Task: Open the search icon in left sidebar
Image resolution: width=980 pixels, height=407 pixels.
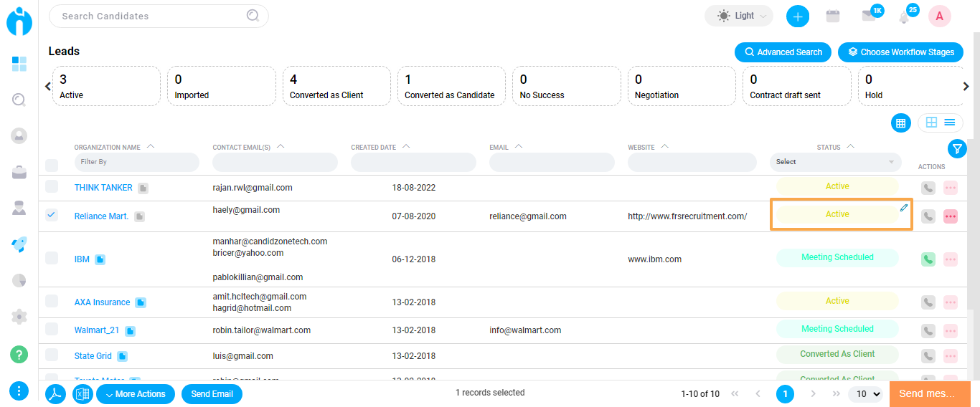Action: coord(19,100)
